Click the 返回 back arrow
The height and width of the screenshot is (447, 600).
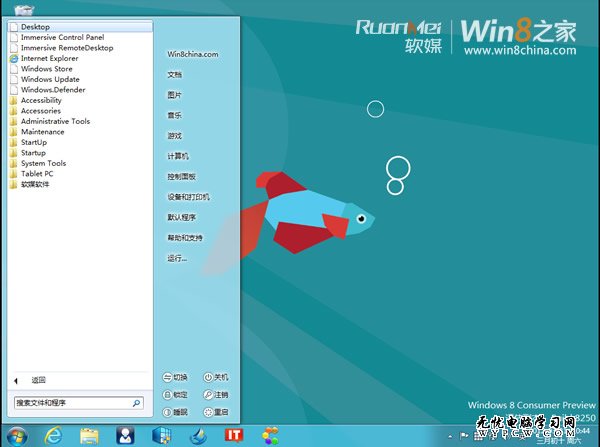click(16, 381)
